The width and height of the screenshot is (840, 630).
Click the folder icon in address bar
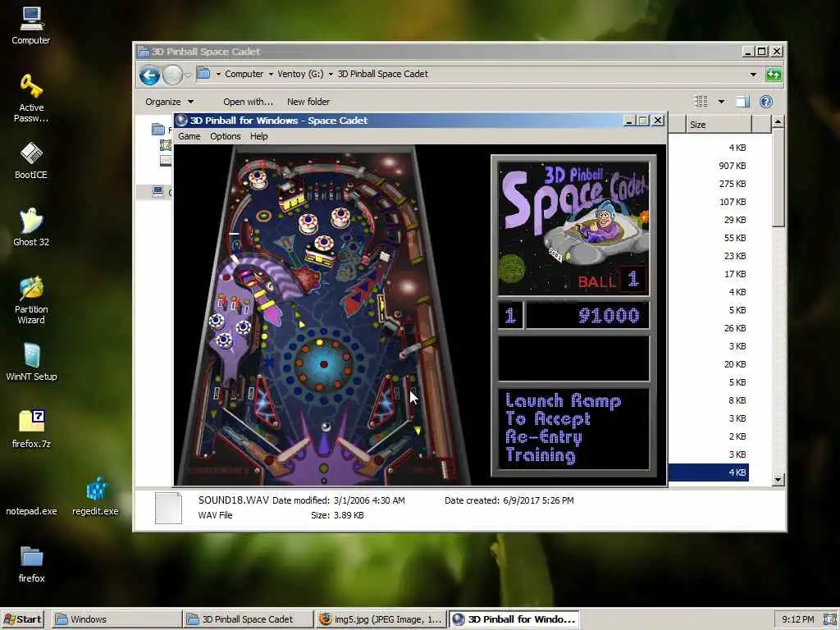pyautogui.click(x=203, y=73)
